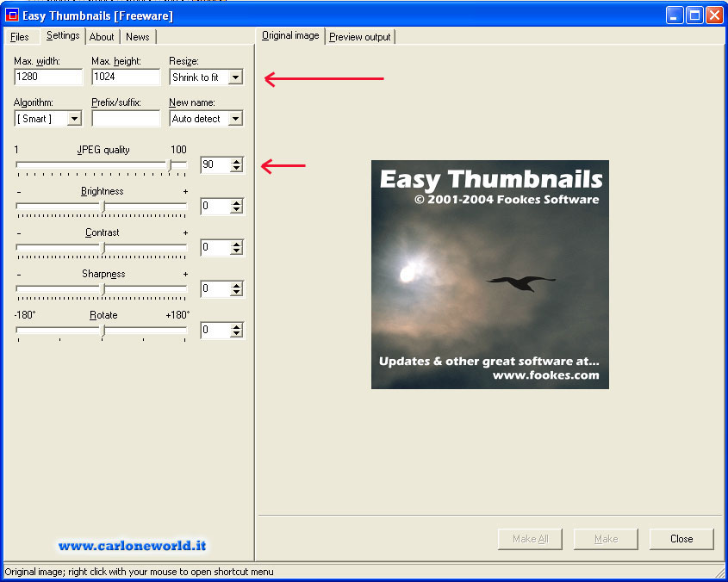This screenshot has width=728, height=582.
Task: Click the Make button
Action: click(606, 539)
